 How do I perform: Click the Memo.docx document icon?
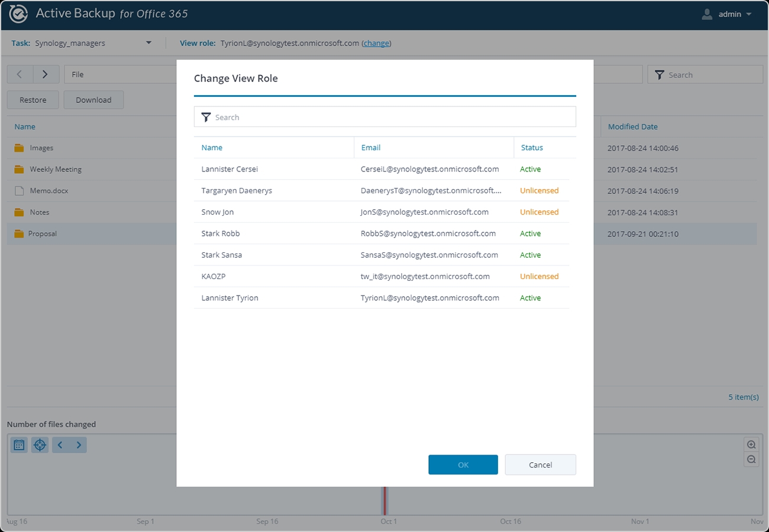click(19, 191)
